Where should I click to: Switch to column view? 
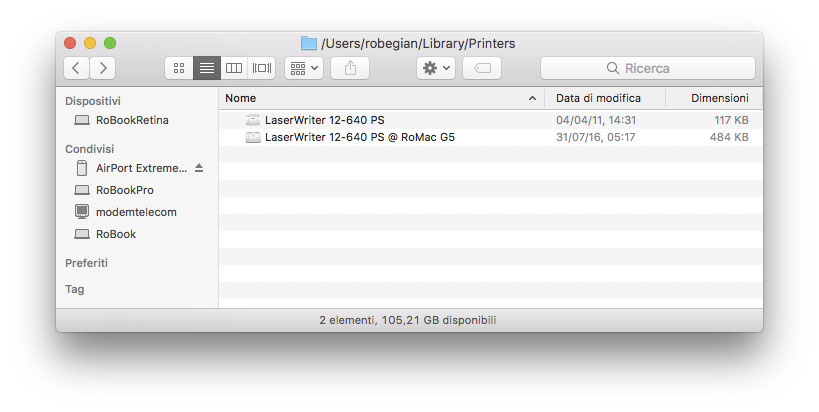click(x=234, y=68)
